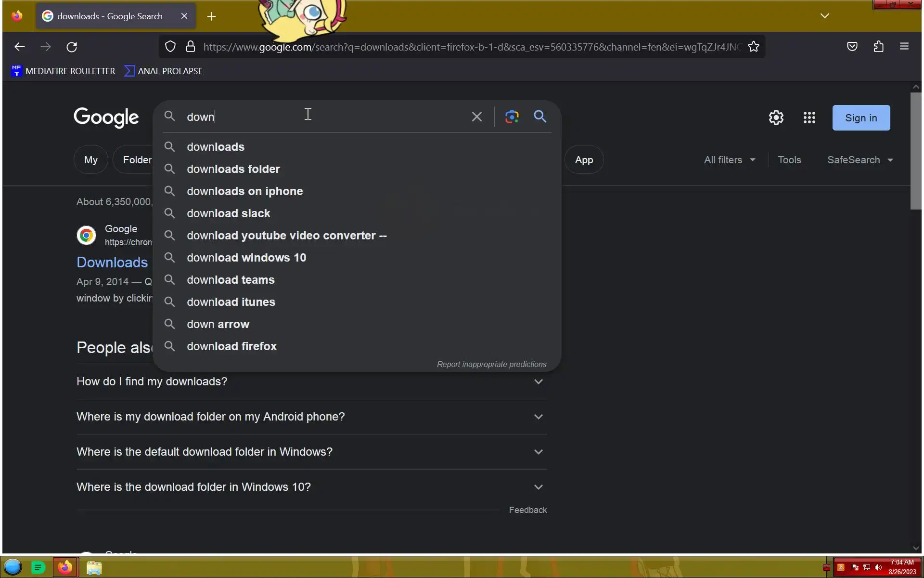924x578 pixels.
Task: Open the Google apps grid
Action: coord(809,118)
